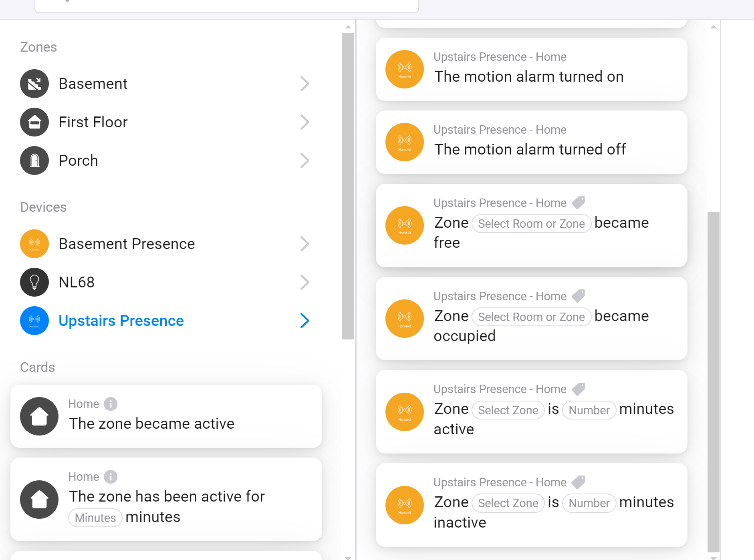Expand the NL68 device chevron

point(304,282)
